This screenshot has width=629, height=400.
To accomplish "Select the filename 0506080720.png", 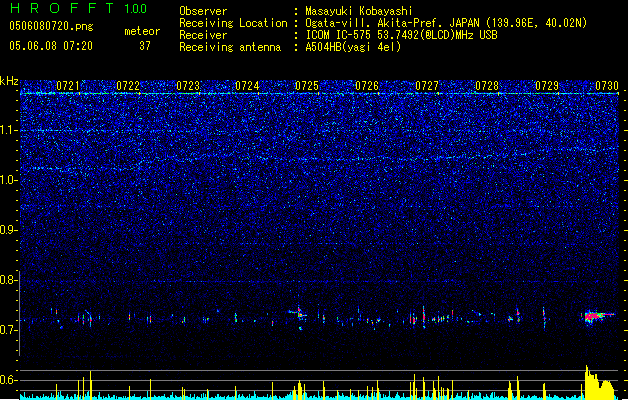I will point(51,26).
